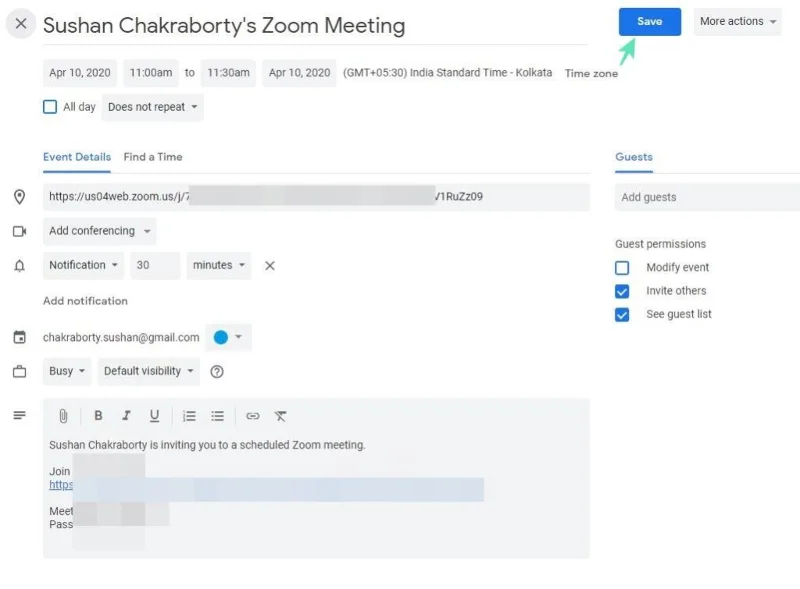This screenshot has height=589, width=800.
Task: Open the event color picker
Action: tap(228, 338)
